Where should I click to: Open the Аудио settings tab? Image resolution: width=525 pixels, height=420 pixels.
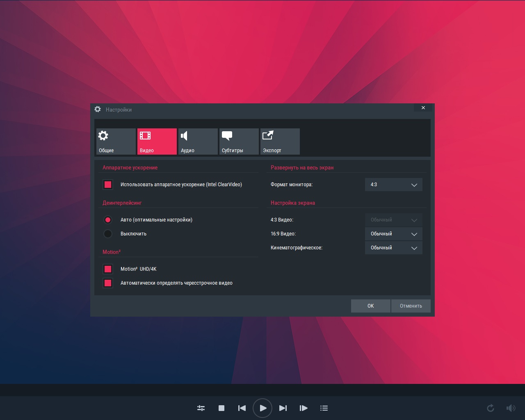198,142
